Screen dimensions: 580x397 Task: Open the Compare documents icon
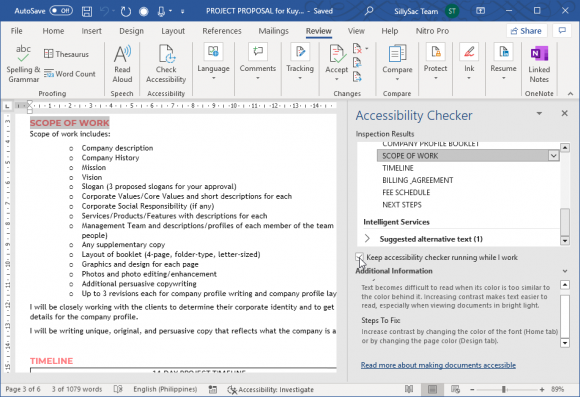(397, 54)
